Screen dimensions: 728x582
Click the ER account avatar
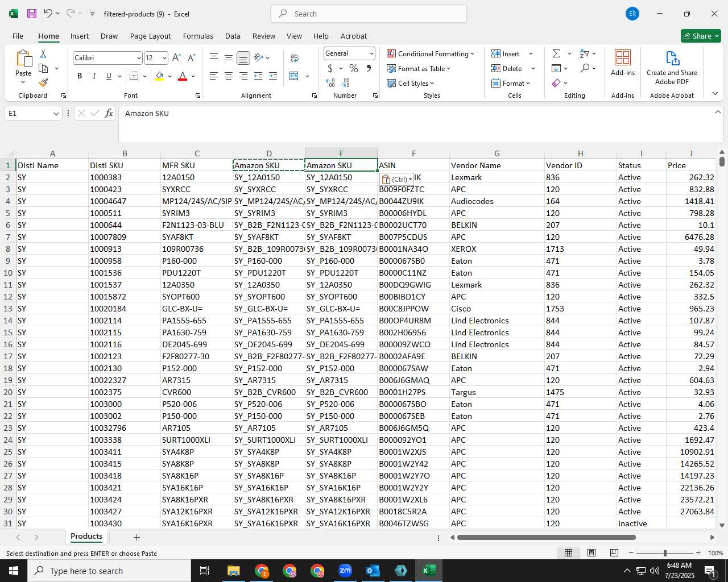click(x=632, y=14)
